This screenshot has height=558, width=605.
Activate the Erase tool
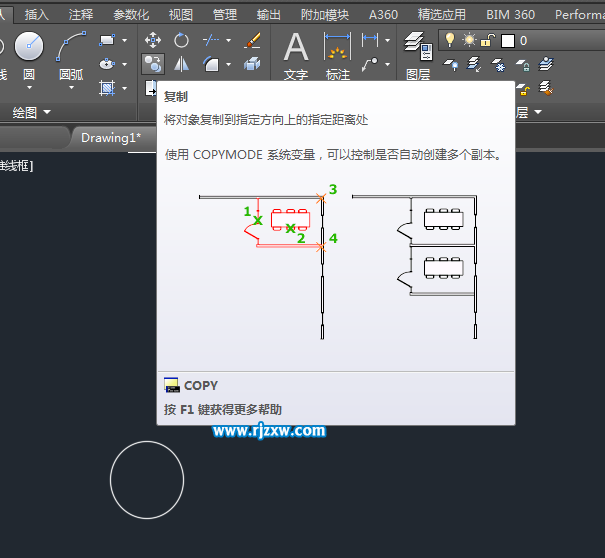click(252, 40)
